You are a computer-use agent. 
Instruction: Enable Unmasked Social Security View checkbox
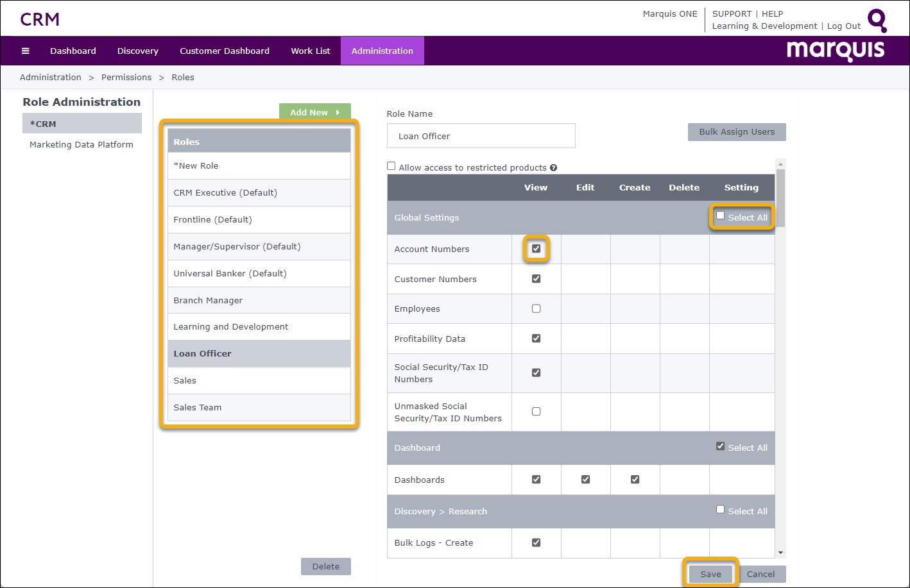[537, 411]
